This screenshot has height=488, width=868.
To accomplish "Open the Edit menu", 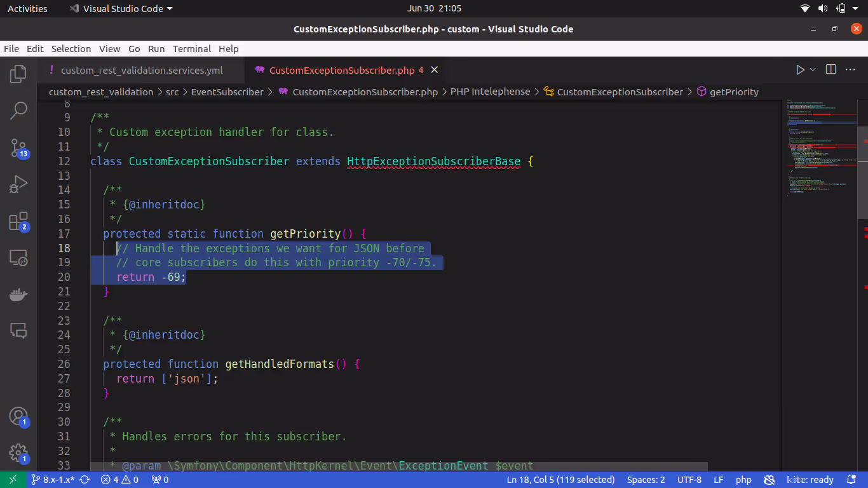I will (x=35, y=49).
